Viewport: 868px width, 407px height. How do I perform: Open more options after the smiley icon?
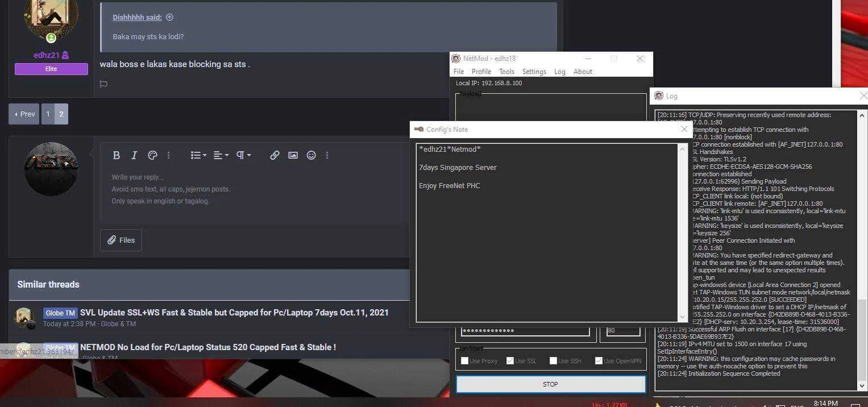327,155
